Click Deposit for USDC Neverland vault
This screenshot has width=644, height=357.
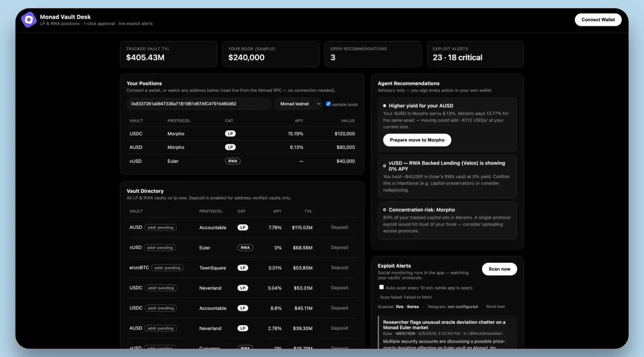pyautogui.click(x=339, y=288)
